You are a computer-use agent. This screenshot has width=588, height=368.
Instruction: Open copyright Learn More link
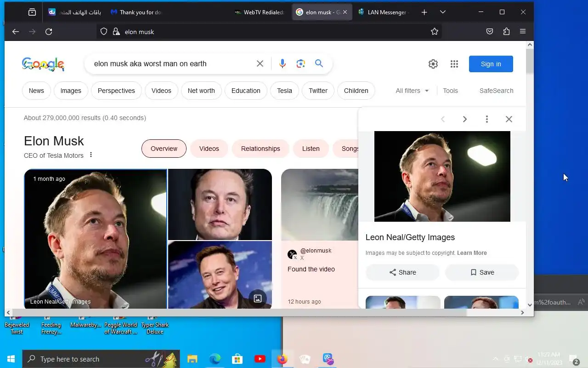[472, 253]
